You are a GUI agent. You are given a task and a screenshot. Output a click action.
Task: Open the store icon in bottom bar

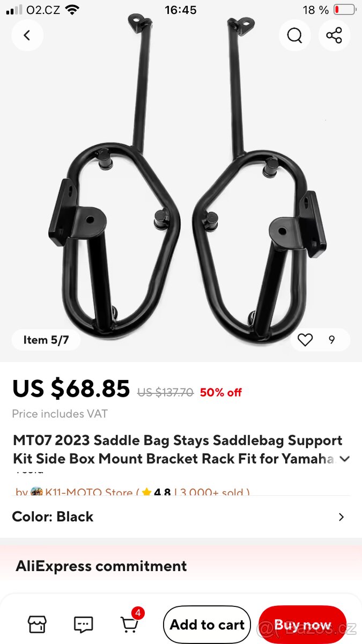coord(37,624)
